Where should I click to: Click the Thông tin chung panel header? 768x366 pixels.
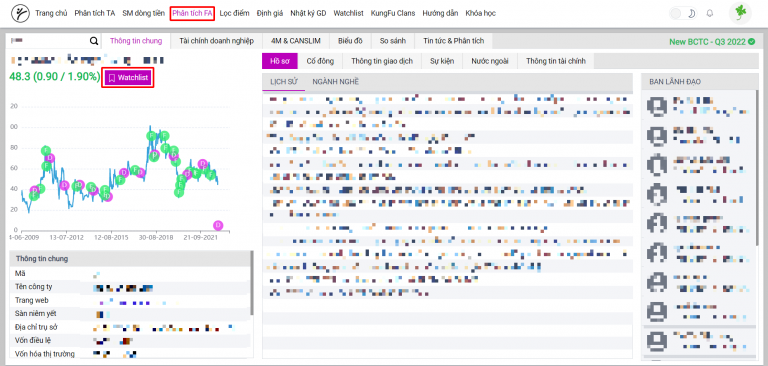point(130,259)
